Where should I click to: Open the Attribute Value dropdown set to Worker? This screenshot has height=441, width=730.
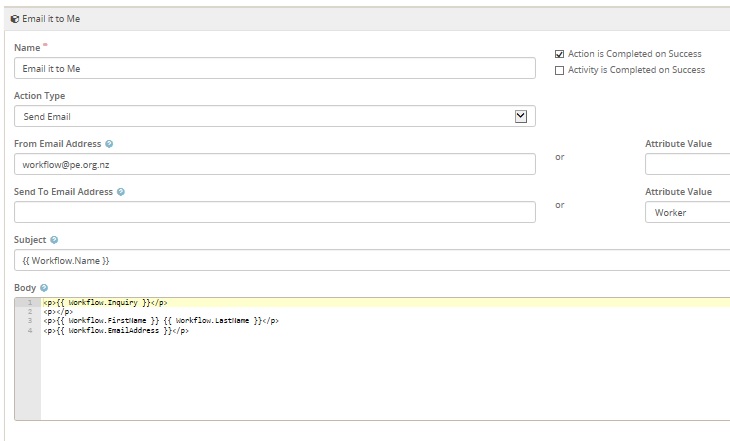click(x=687, y=212)
